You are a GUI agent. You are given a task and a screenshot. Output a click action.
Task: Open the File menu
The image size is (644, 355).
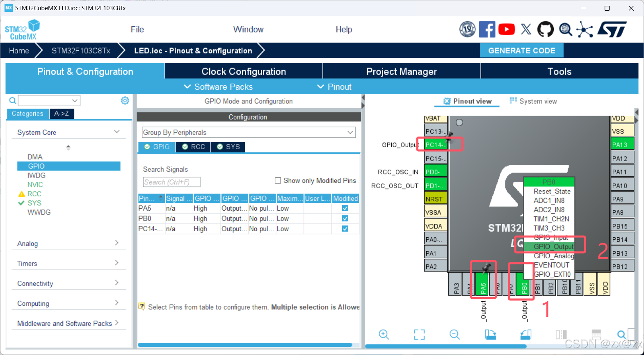[137, 30]
